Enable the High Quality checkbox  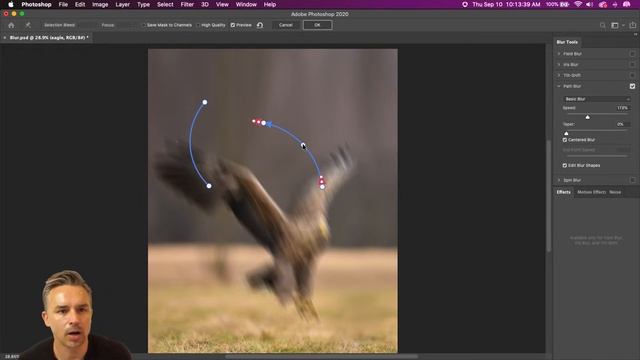198,25
